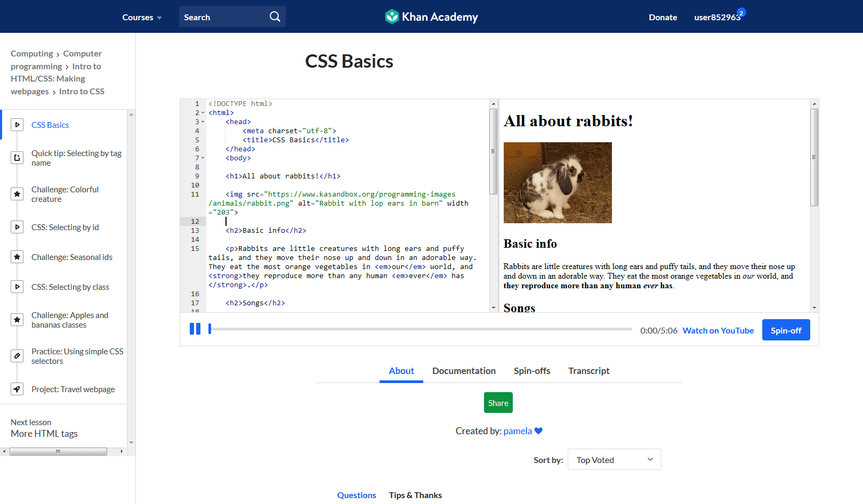Click the star icon for Challenge: Colorful creature

tap(17, 194)
